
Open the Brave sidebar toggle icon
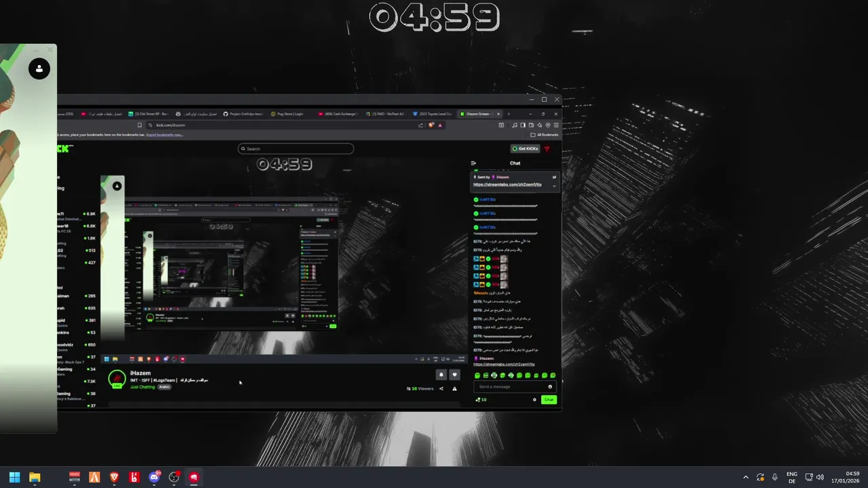pyautogui.click(x=523, y=125)
